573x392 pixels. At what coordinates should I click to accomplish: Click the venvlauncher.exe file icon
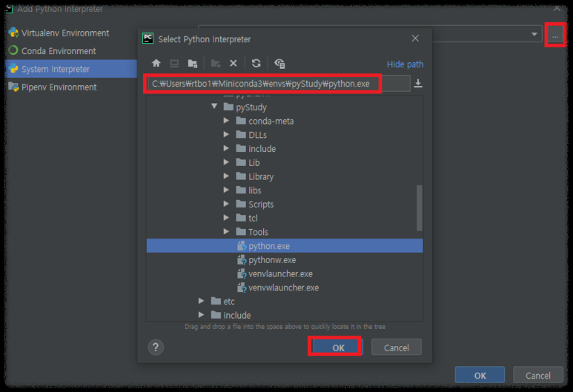242,273
